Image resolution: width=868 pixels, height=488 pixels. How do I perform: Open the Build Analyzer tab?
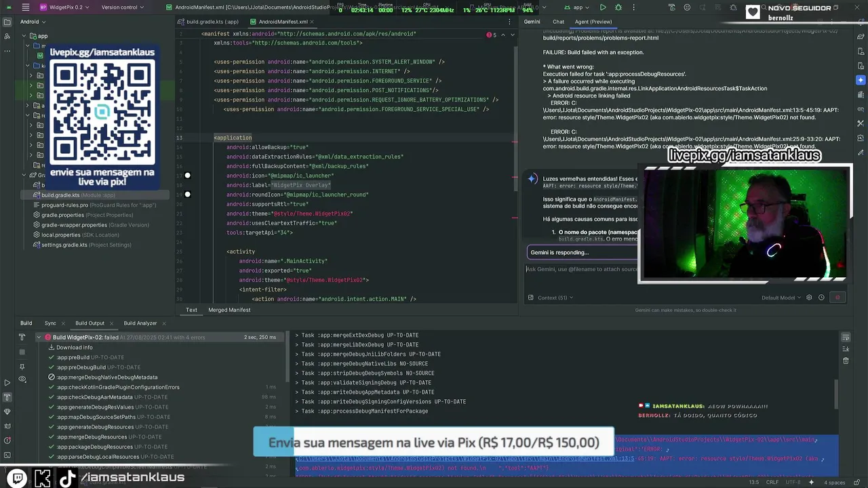pyautogui.click(x=140, y=323)
